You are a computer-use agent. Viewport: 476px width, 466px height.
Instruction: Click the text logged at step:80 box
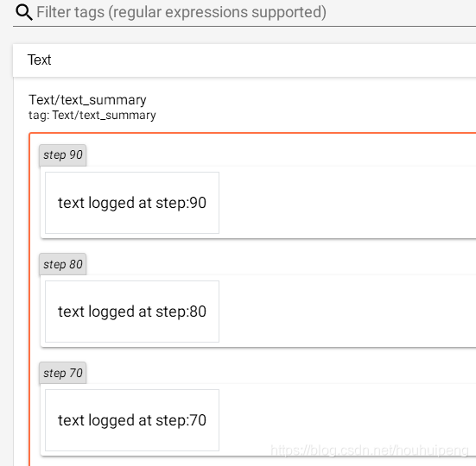coord(132,312)
